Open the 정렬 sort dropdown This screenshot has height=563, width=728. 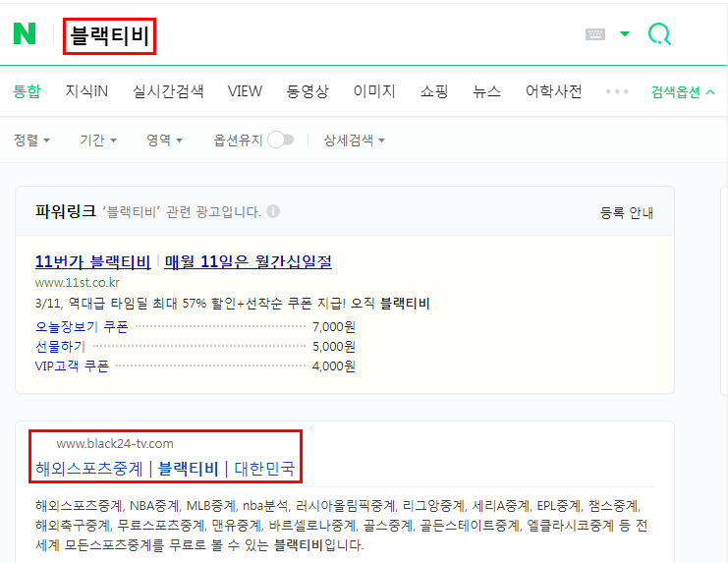coord(31,140)
